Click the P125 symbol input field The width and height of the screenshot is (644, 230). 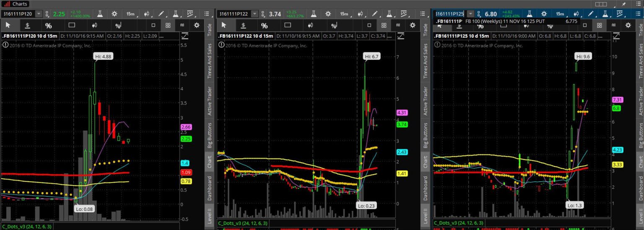(449, 14)
